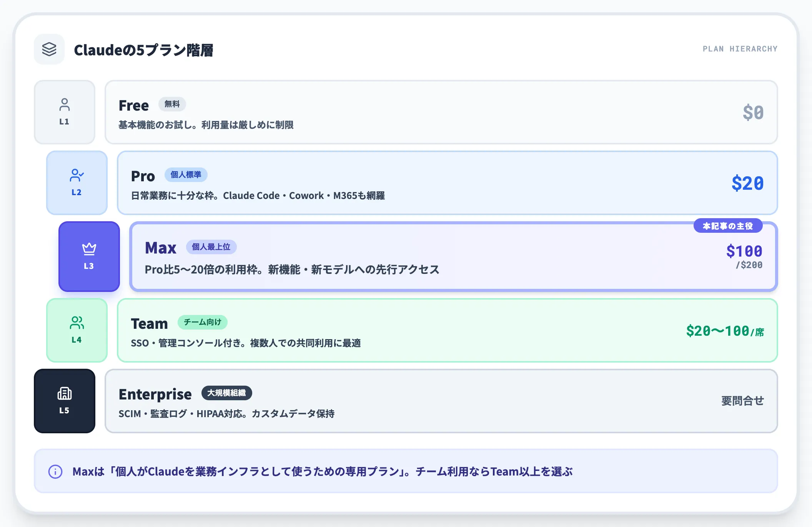Screen dimensions: 812x527
Task: Click the L5 level label
Action: 64,411
